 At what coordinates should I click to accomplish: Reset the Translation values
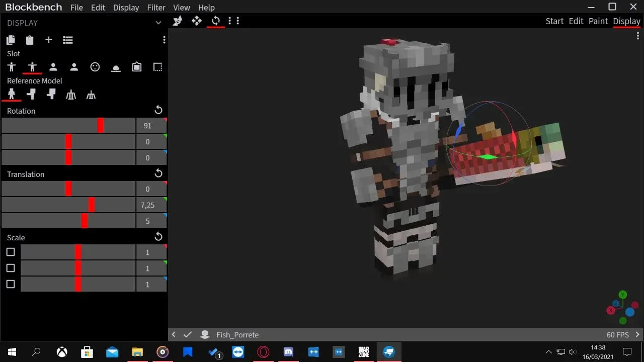158,173
